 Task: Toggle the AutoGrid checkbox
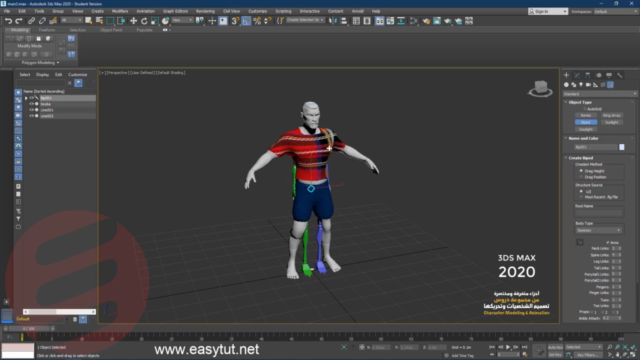point(585,109)
